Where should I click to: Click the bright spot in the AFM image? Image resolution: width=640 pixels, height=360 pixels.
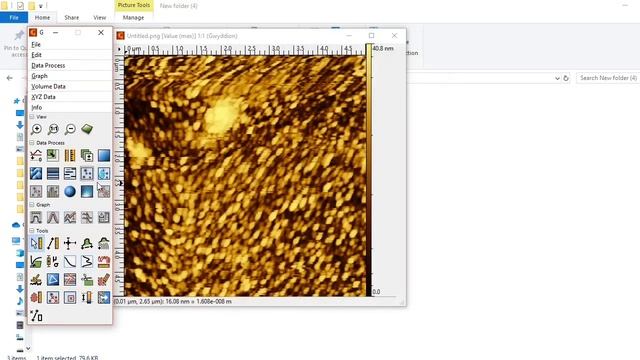click(223, 116)
